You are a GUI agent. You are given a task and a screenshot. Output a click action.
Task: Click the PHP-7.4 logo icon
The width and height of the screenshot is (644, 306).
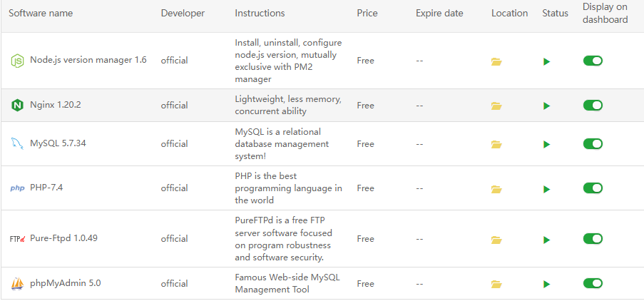tap(17, 188)
